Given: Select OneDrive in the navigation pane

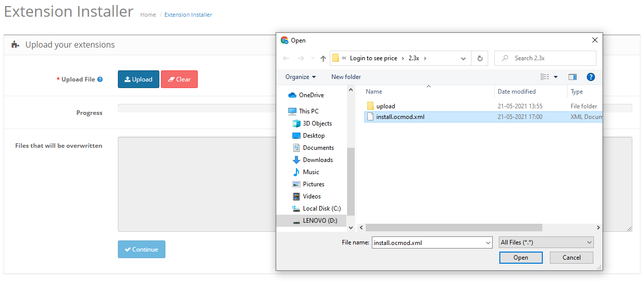Looking at the screenshot, I should [x=311, y=95].
